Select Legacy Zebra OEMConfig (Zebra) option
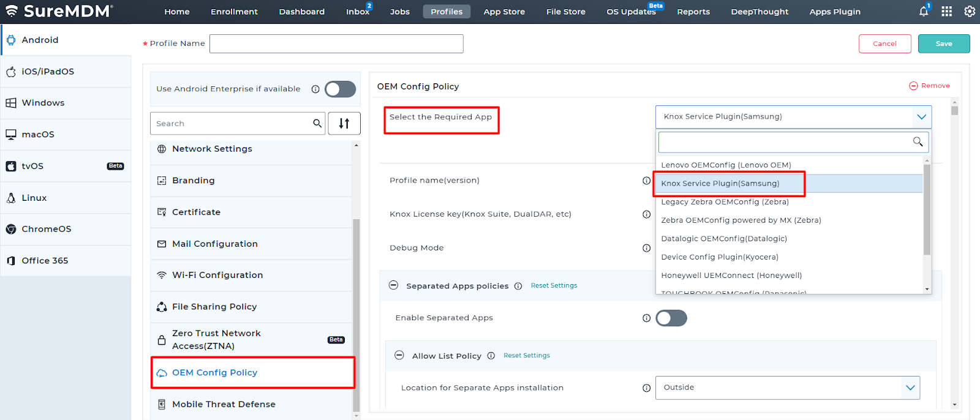 [789, 202]
